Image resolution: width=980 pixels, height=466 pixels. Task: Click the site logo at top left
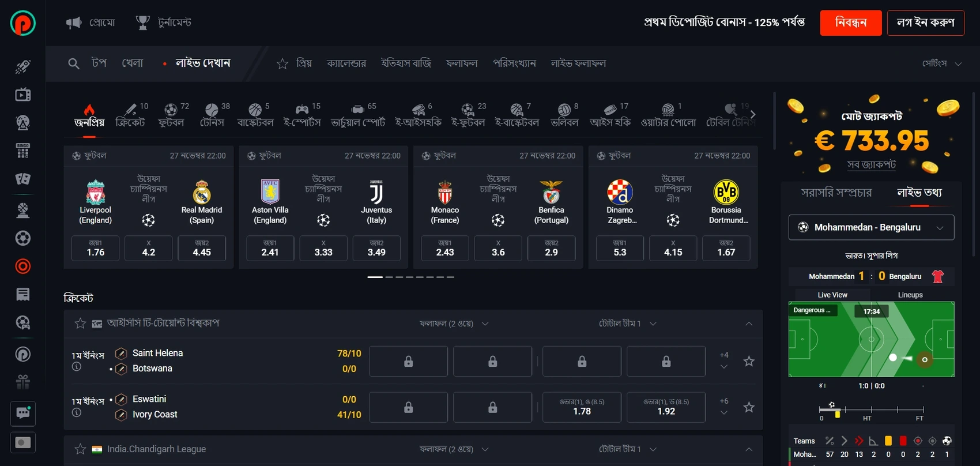coord(23,23)
